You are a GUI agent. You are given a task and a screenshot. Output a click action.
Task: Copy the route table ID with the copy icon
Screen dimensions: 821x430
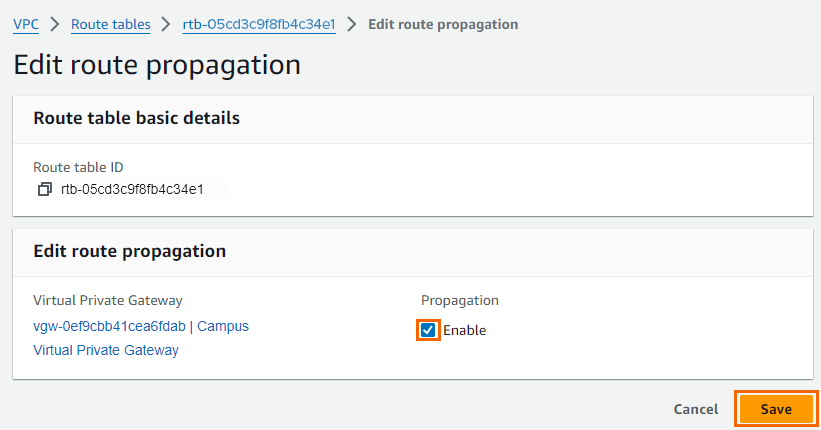(x=45, y=189)
